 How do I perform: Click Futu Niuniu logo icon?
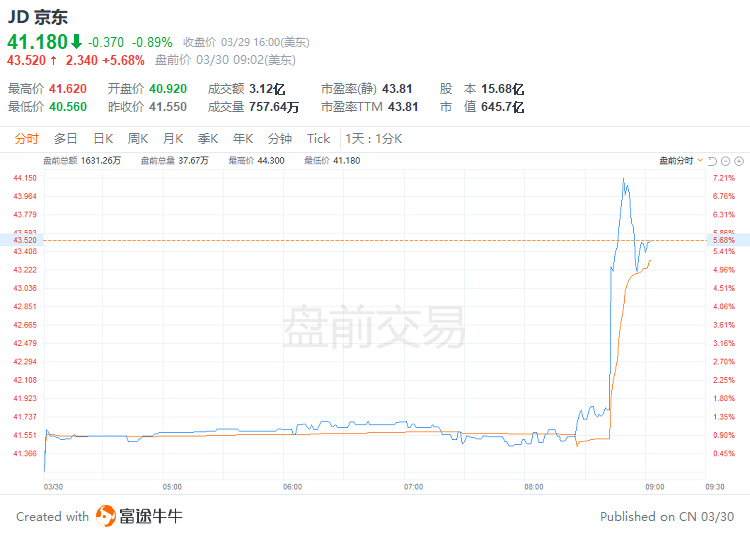(106, 516)
